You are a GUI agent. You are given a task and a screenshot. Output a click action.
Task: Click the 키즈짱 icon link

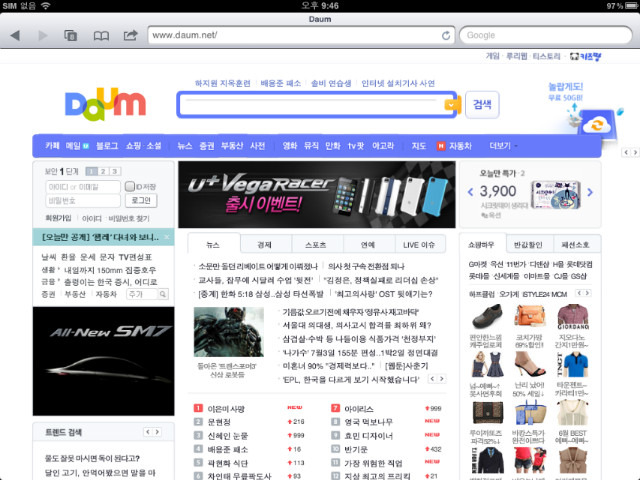click(586, 56)
